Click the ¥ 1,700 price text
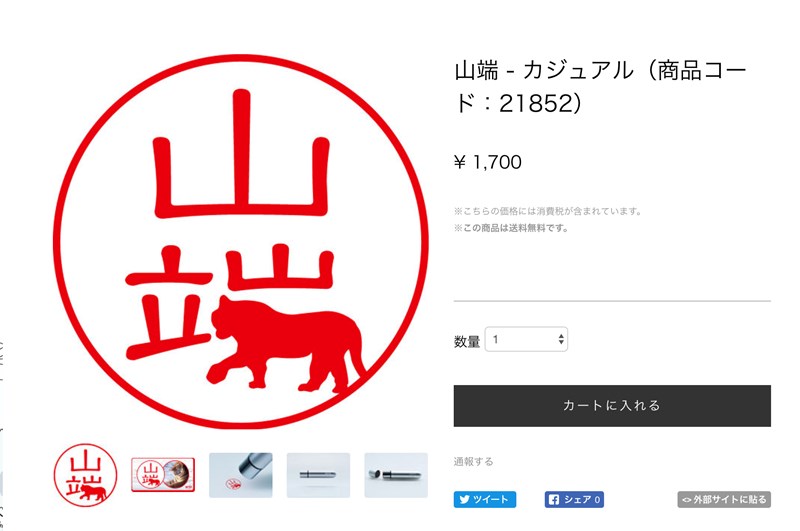 click(x=488, y=162)
